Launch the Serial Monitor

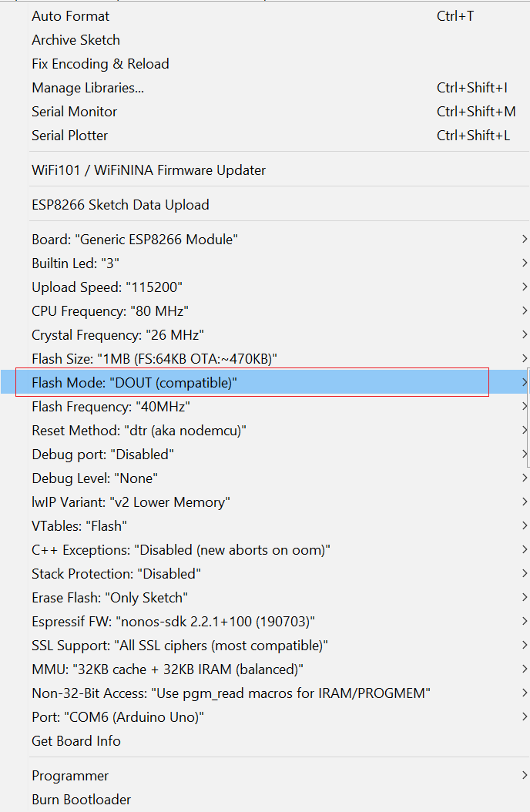pyautogui.click(x=74, y=112)
